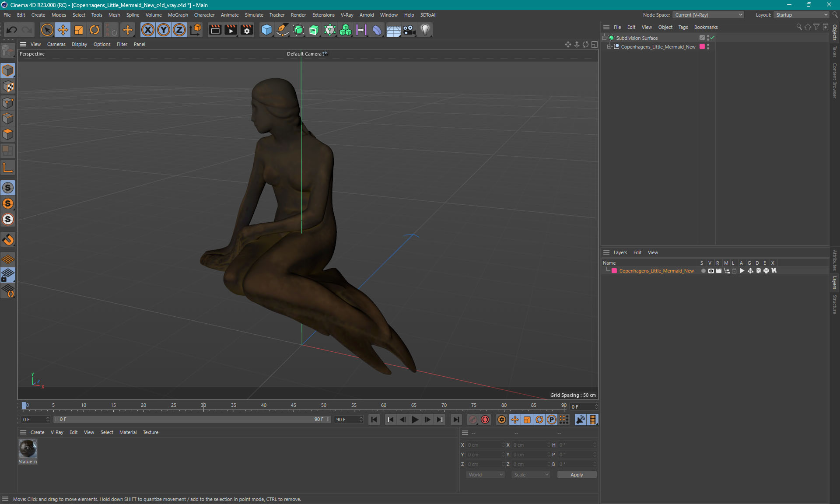This screenshot has width=840, height=504.
Task: Open the MoGraph menu
Action: tap(178, 15)
